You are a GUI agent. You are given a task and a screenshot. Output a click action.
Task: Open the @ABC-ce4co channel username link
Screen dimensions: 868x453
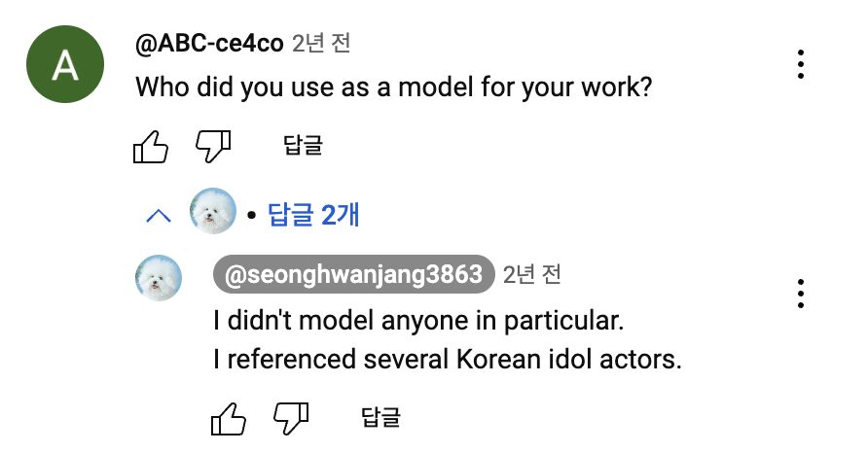(x=209, y=43)
